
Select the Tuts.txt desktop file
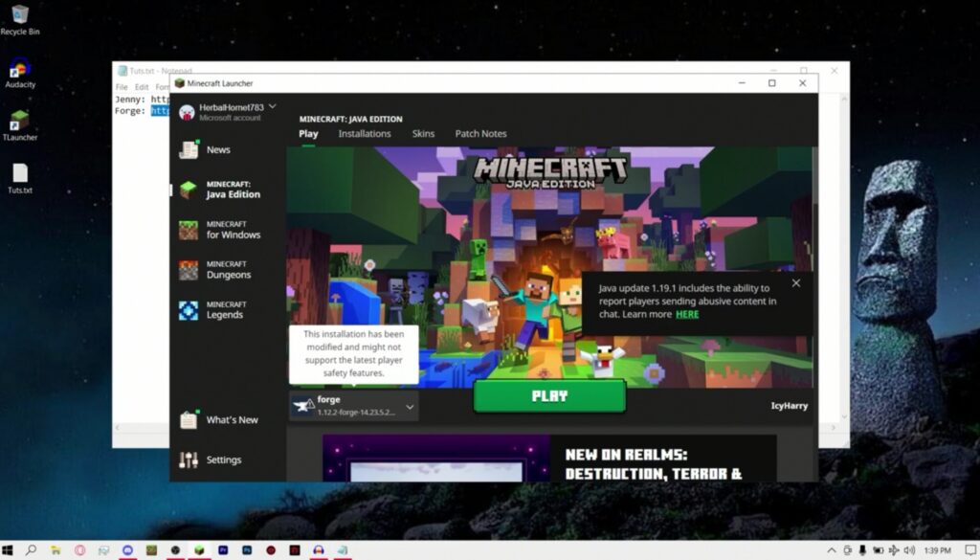click(20, 179)
